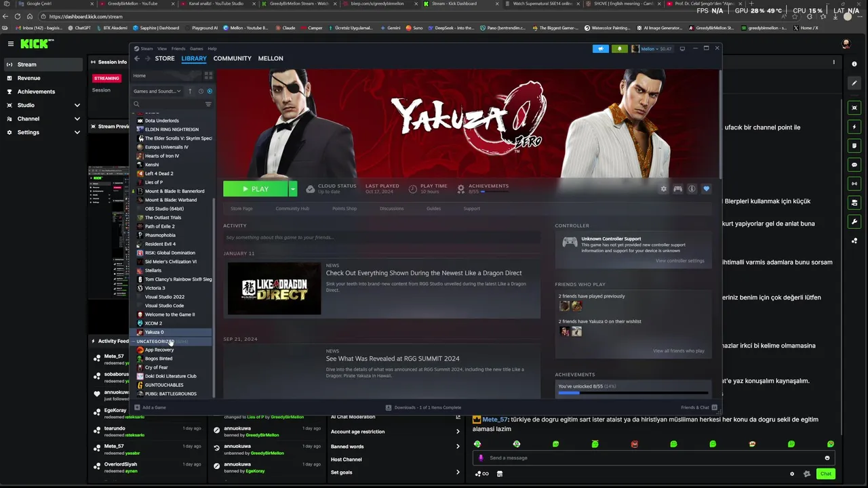Viewport: 868px width, 488px height.
Task: Click the Steam forward navigation arrow
Action: pos(147,58)
